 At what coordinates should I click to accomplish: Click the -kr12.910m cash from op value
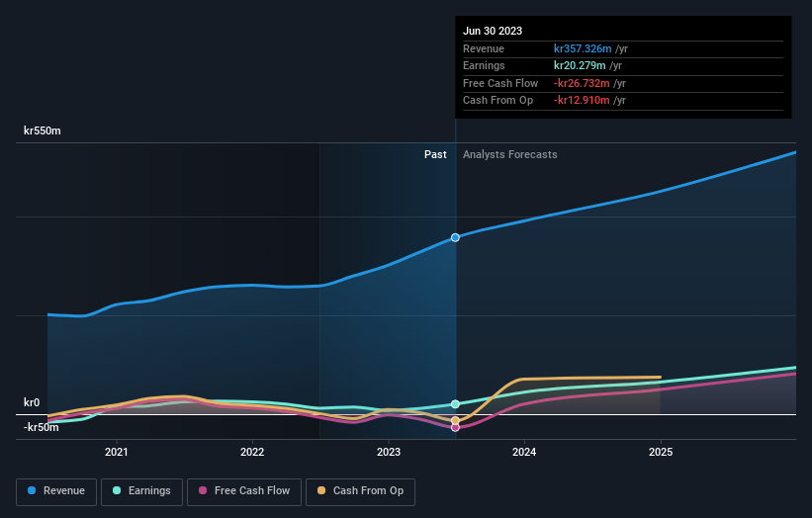(x=582, y=101)
